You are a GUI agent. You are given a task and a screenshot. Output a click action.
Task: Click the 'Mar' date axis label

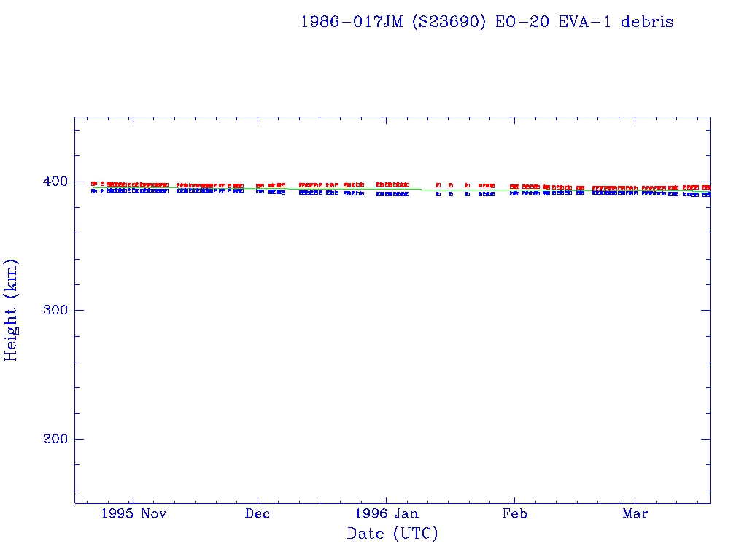(x=635, y=513)
